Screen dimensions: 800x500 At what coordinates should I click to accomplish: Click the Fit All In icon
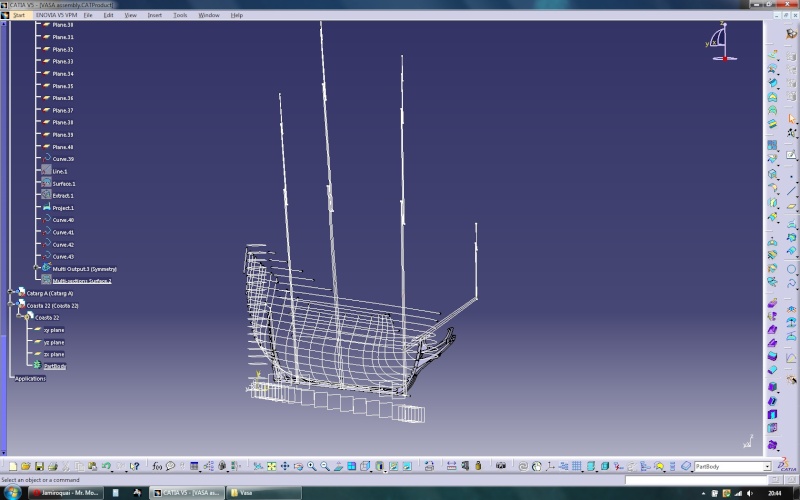(271, 466)
